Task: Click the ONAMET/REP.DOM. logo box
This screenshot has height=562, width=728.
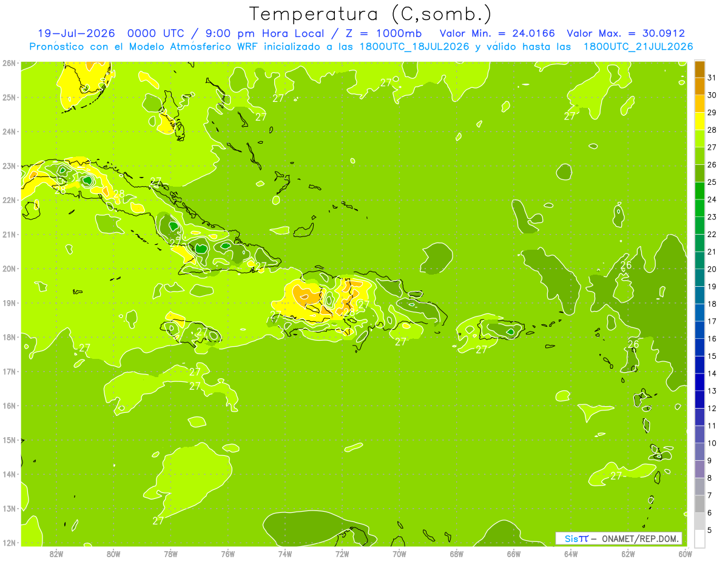Action: (619, 538)
